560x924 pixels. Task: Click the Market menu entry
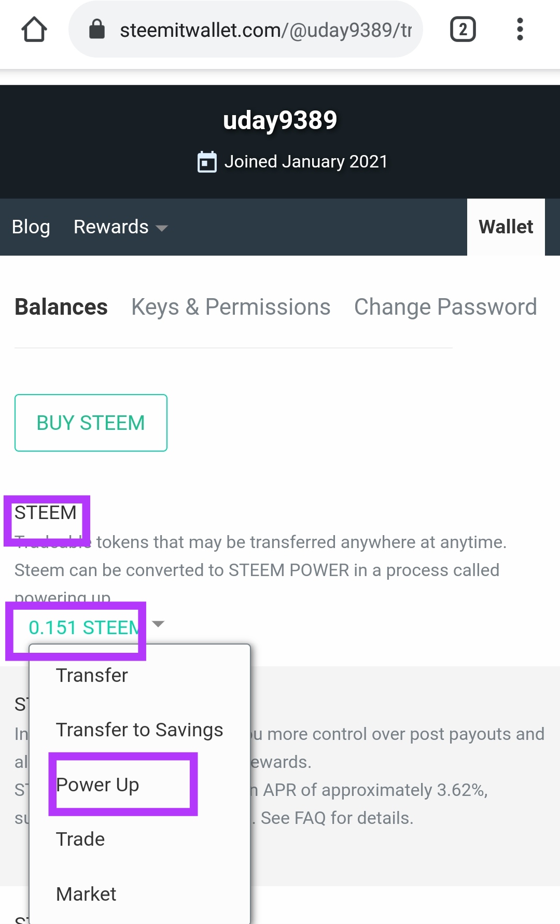[x=86, y=894]
